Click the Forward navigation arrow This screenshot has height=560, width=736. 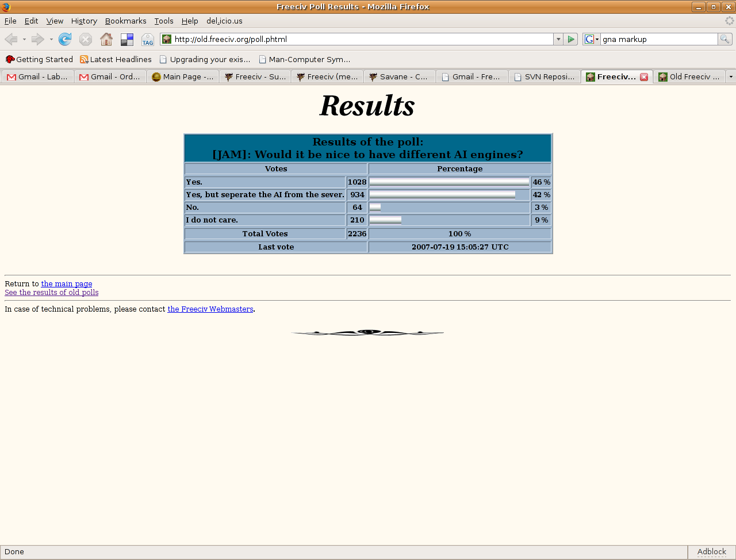point(37,39)
